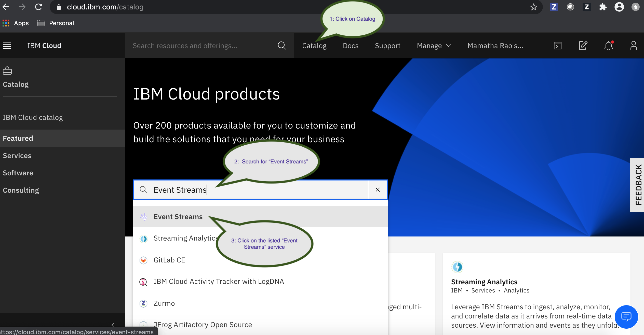Open the chat support bubble icon
Image resolution: width=644 pixels, height=335 pixels.
[x=626, y=317]
